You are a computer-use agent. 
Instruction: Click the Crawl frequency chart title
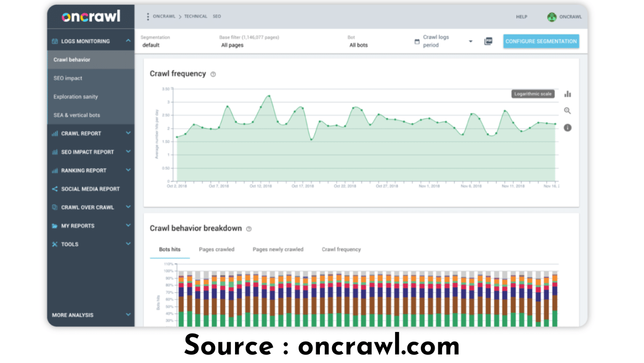(x=178, y=74)
